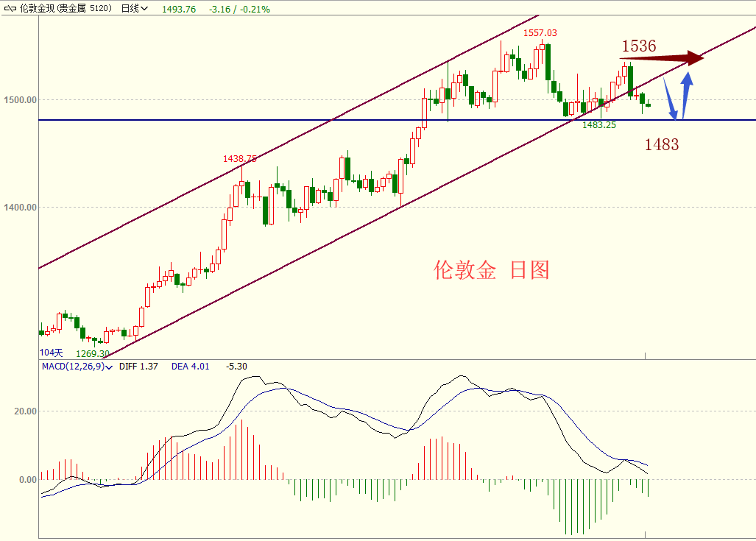Click the DIFF 1.37 readout

[138, 367]
